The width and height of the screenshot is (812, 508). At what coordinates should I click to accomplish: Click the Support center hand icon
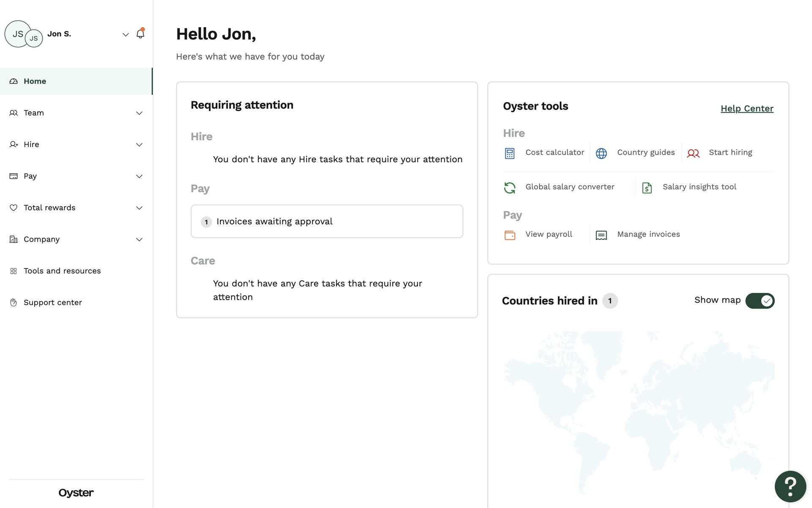click(14, 302)
